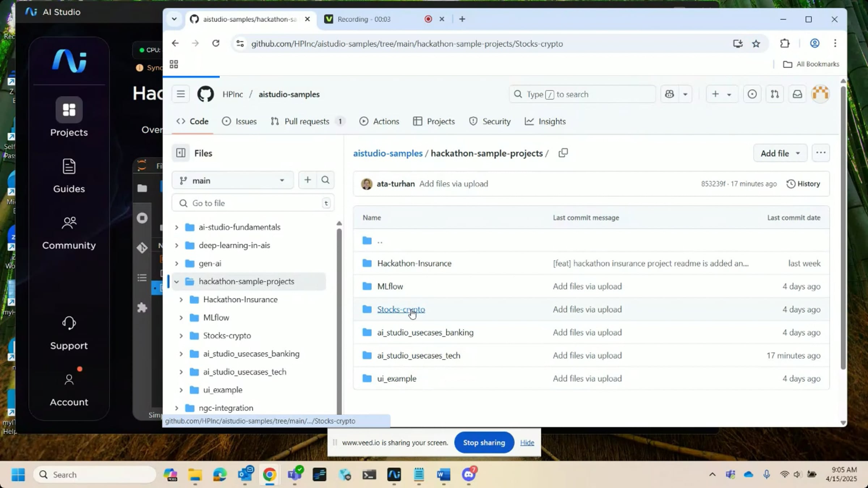Image resolution: width=868 pixels, height=488 pixels.
Task: Click the GitHub Type to search box
Action: pos(582,94)
